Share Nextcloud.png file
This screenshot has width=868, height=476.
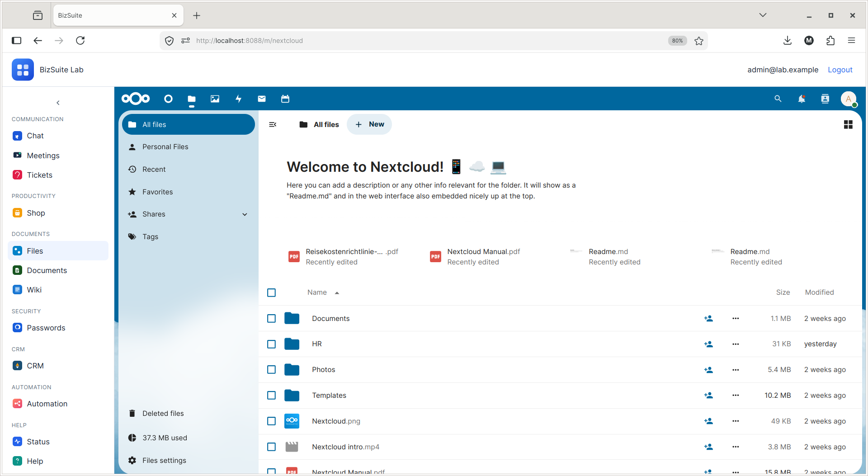click(x=708, y=421)
